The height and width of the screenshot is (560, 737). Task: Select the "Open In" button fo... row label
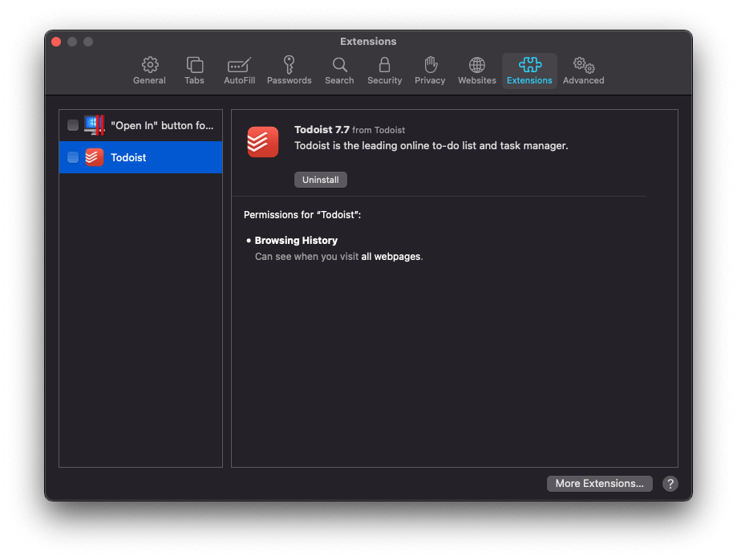point(162,125)
